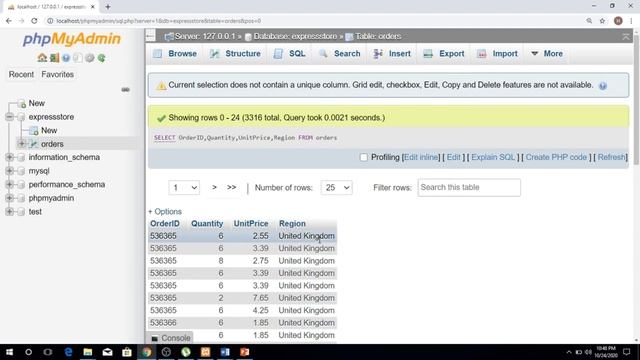
Task: Create a New table under expressstore
Action: [x=49, y=131]
